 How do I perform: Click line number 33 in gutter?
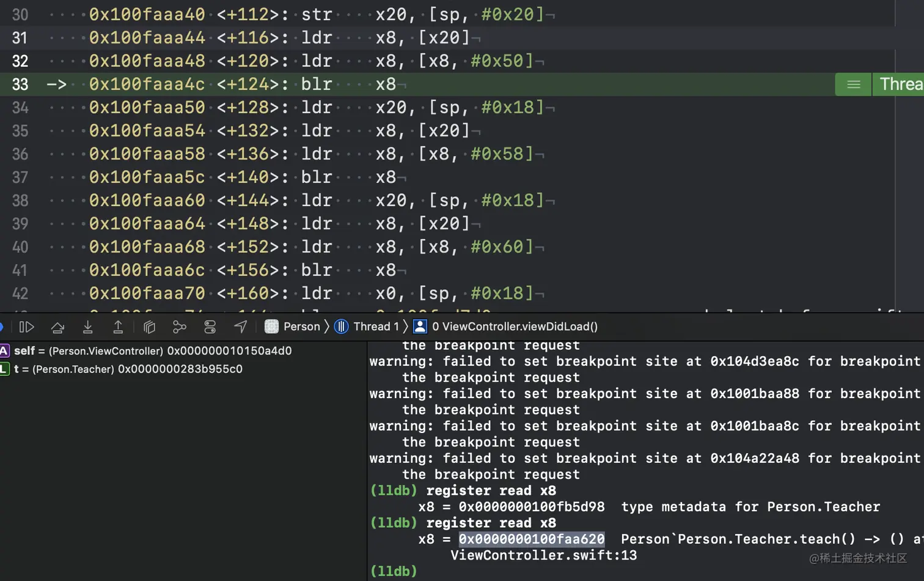(x=20, y=84)
